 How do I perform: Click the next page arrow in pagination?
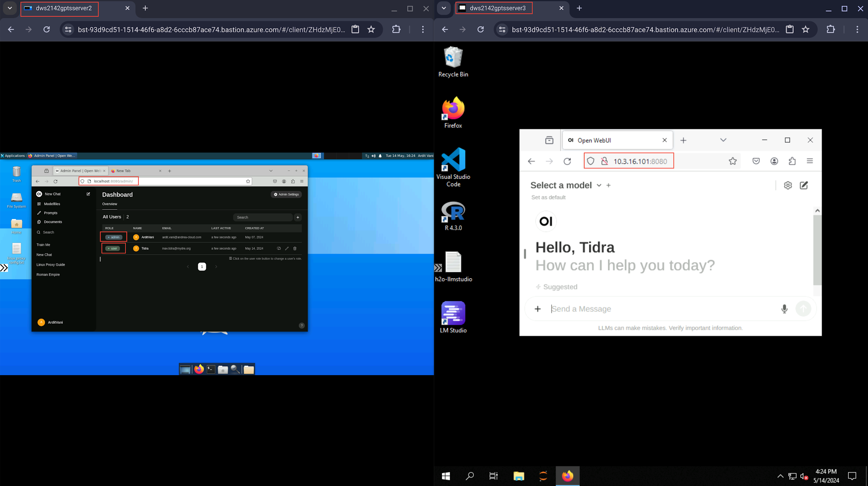(216, 267)
